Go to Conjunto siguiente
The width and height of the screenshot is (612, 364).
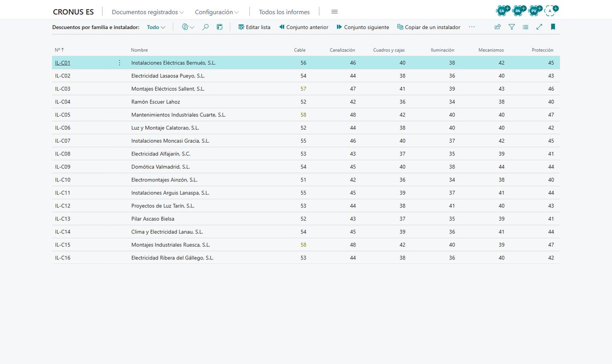(x=363, y=27)
